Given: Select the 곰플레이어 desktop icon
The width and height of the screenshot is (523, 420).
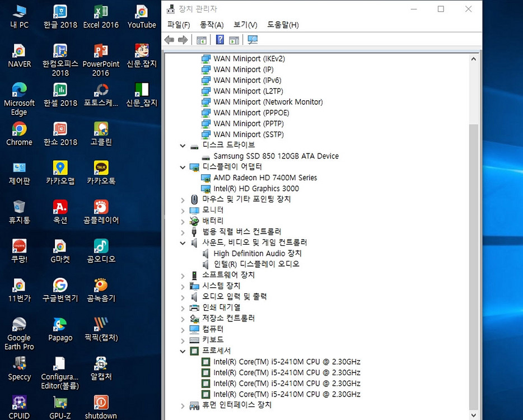Looking at the screenshot, I should tap(101, 212).
